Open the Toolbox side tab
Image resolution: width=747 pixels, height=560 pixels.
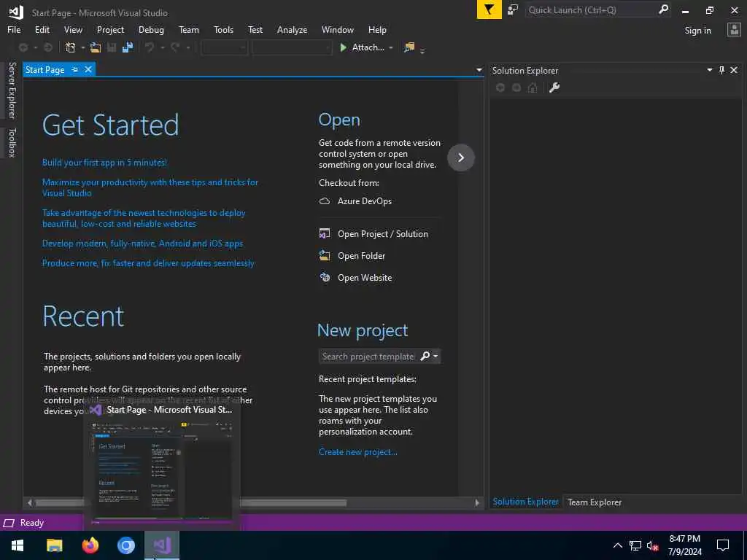click(12, 142)
